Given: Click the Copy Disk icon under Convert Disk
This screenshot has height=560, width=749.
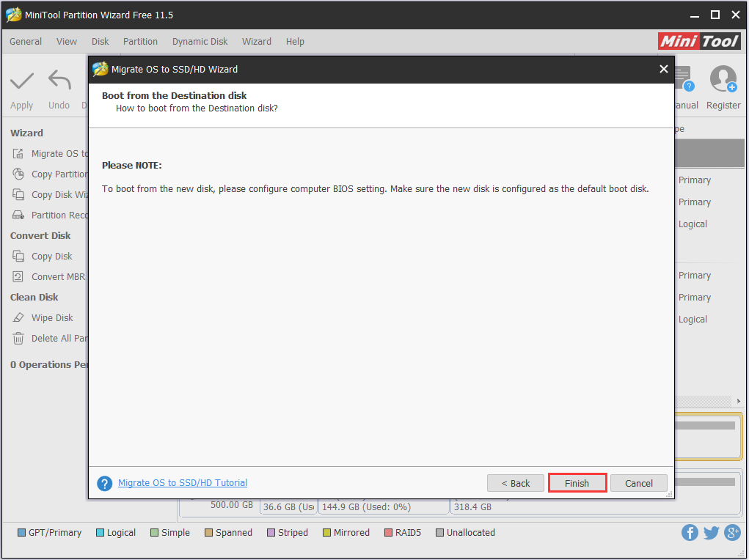Looking at the screenshot, I should (x=18, y=257).
